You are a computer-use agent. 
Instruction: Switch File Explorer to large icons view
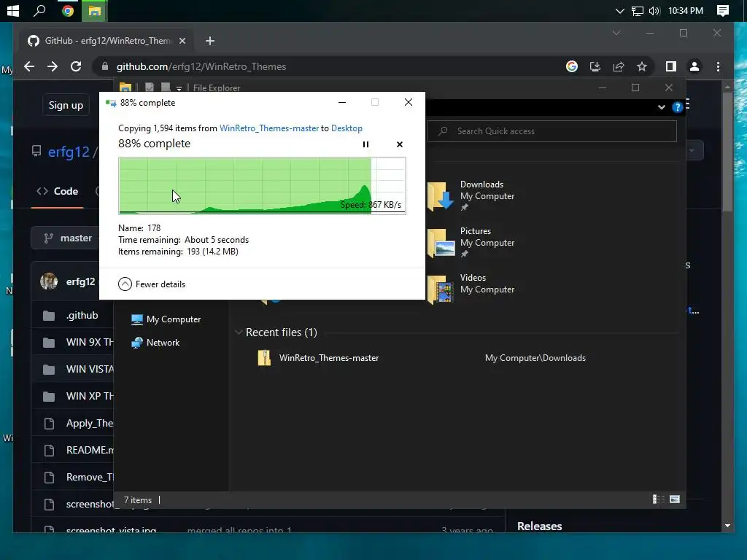[x=675, y=499]
